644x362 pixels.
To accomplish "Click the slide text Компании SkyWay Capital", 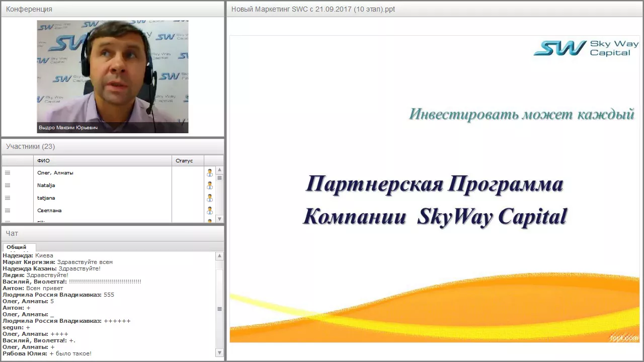I will point(435,217).
